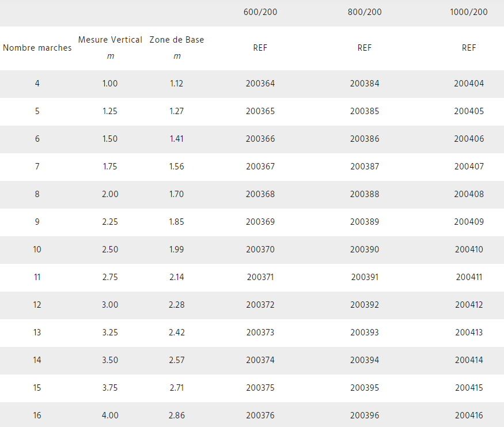Select reference number 200406
The width and height of the screenshot is (504, 427).
pos(469,139)
